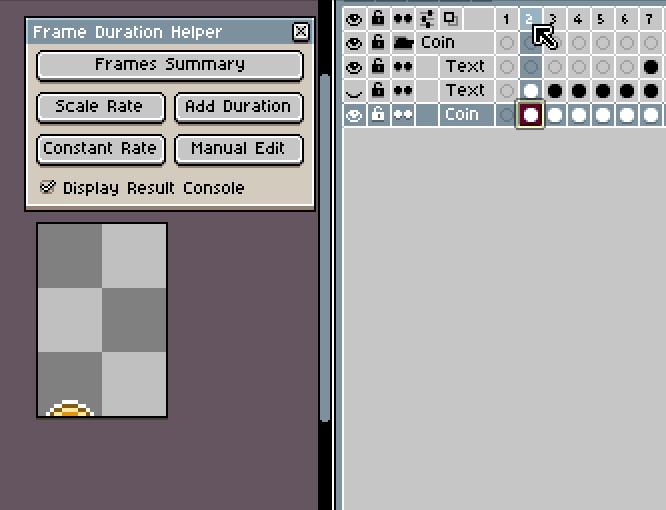Toggle lock for all layers in header
The height and width of the screenshot is (510, 666).
coord(378,19)
